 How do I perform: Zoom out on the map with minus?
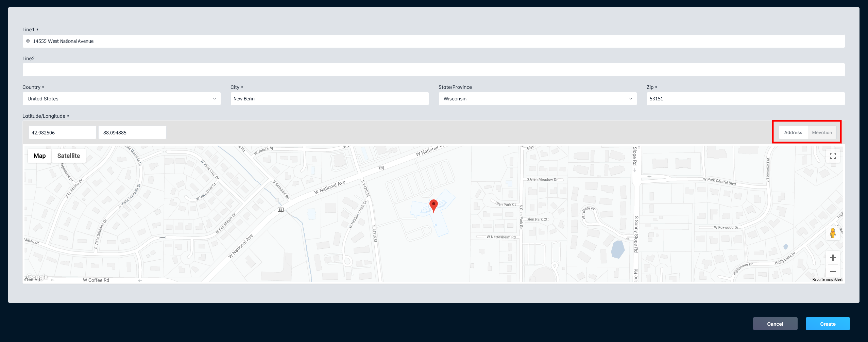click(x=833, y=271)
